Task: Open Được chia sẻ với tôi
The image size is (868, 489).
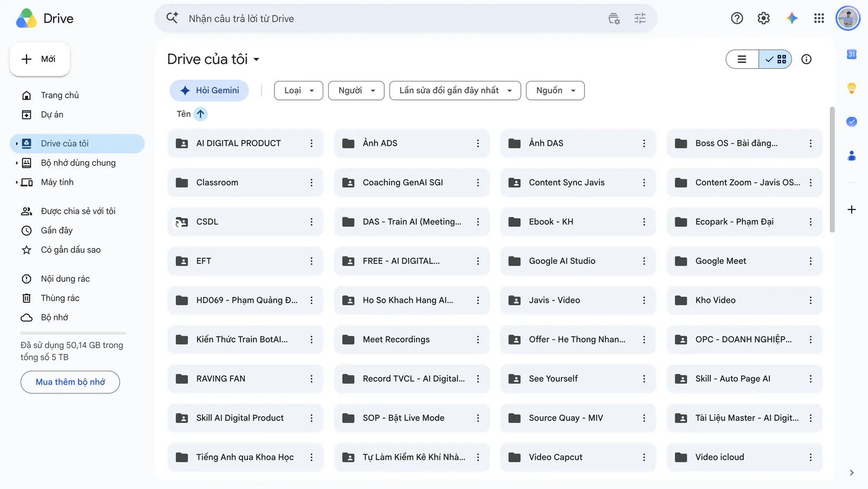Action: tap(77, 211)
